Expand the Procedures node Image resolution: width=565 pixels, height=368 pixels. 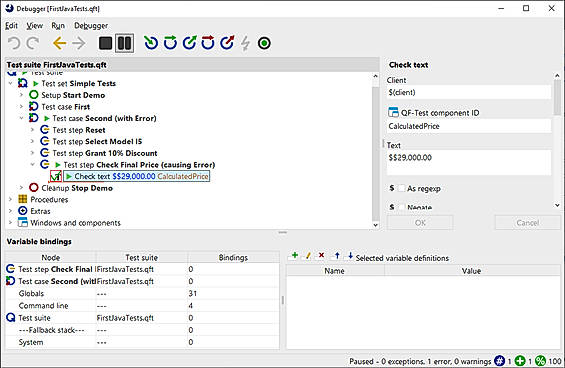point(10,199)
